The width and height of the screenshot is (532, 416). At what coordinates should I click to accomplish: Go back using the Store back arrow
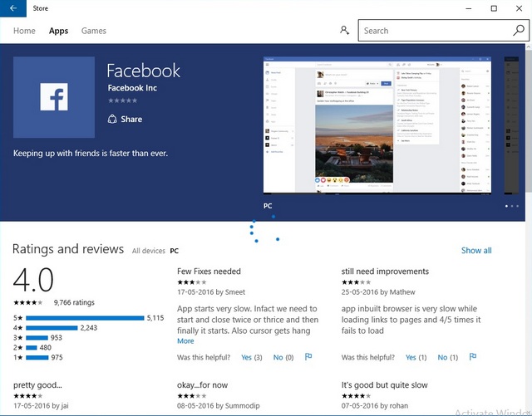pos(13,8)
